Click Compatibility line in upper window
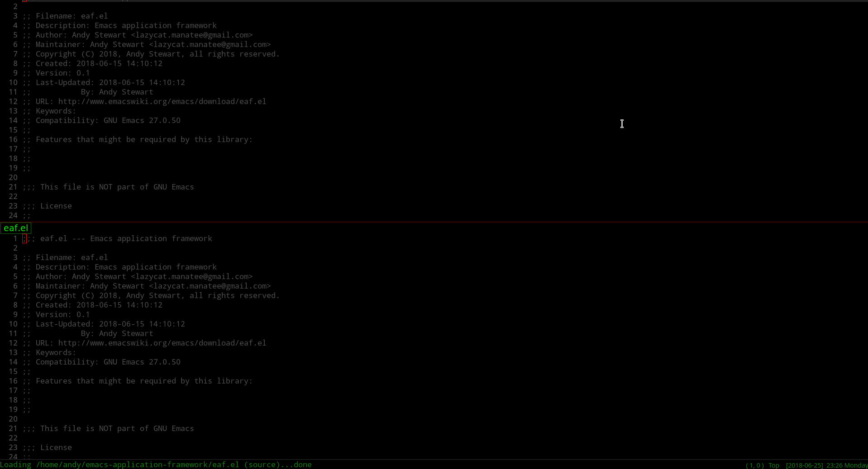 tap(101, 120)
